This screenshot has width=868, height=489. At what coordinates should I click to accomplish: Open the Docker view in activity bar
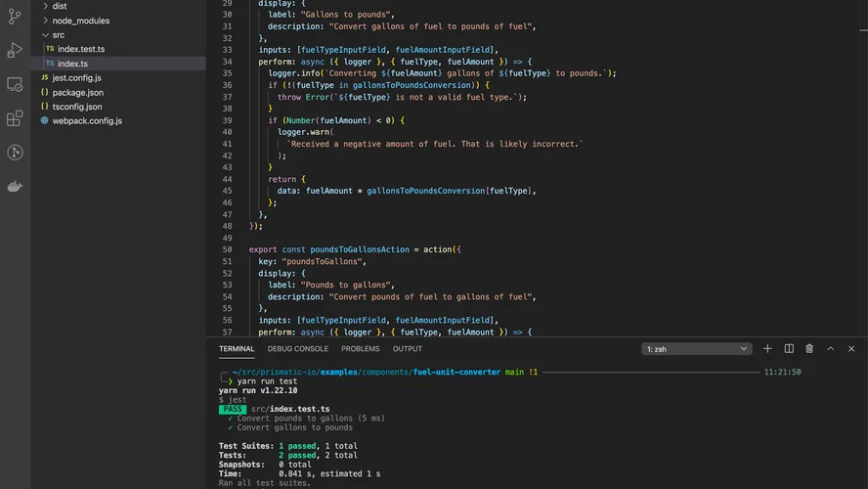click(15, 186)
